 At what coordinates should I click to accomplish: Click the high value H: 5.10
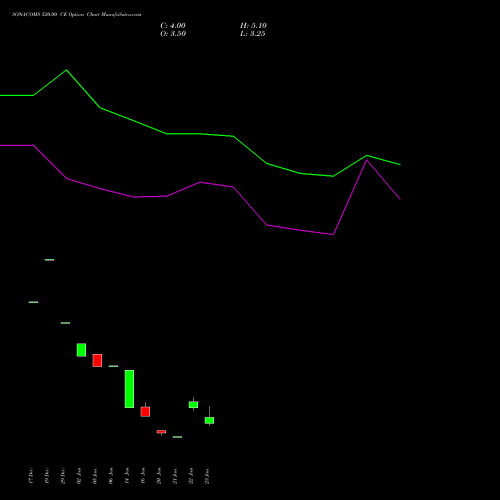tap(253, 26)
